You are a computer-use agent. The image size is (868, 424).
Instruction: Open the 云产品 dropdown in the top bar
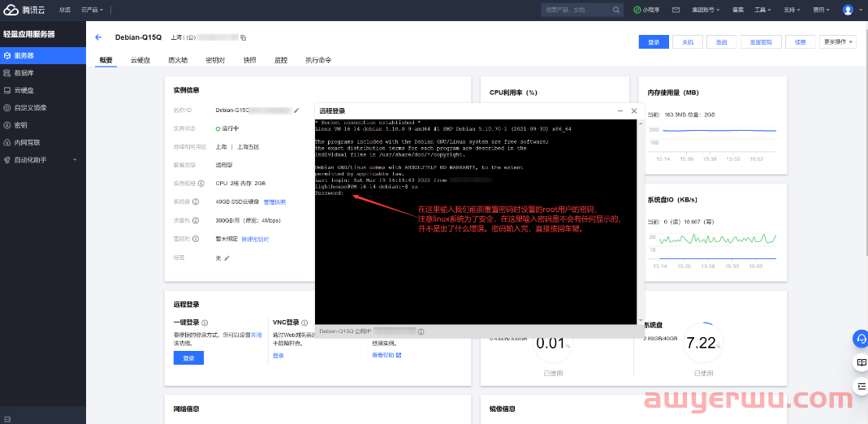pyautogui.click(x=92, y=10)
